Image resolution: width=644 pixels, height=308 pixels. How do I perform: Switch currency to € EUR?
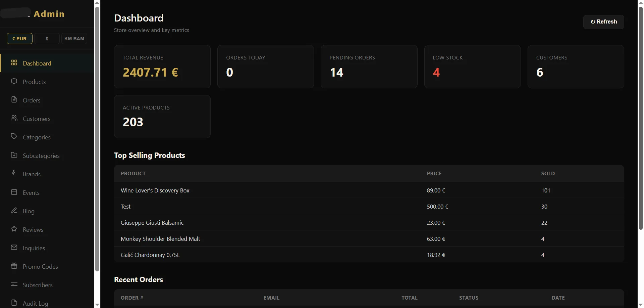click(19, 39)
